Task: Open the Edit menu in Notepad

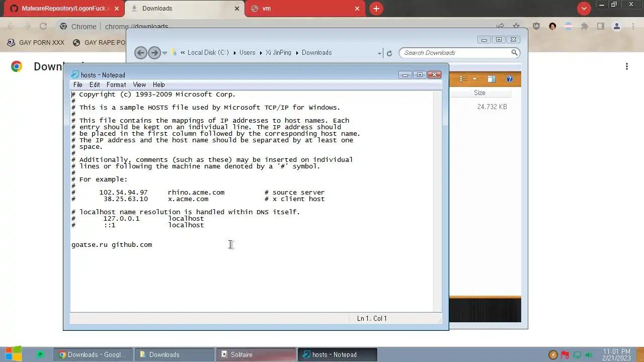Action: click(95, 84)
